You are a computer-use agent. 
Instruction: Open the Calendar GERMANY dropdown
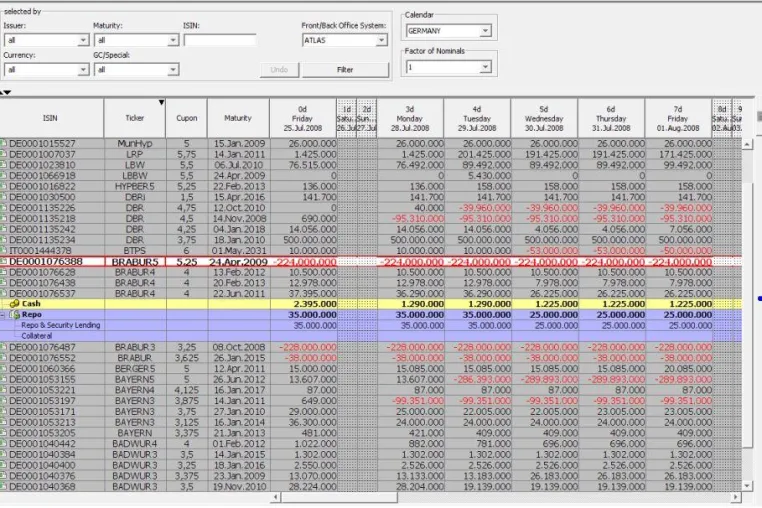tap(485, 31)
